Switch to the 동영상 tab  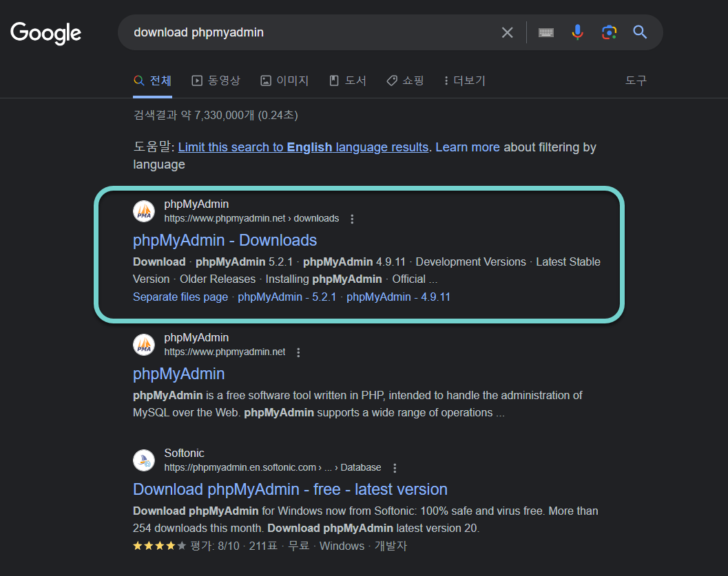(x=216, y=81)
